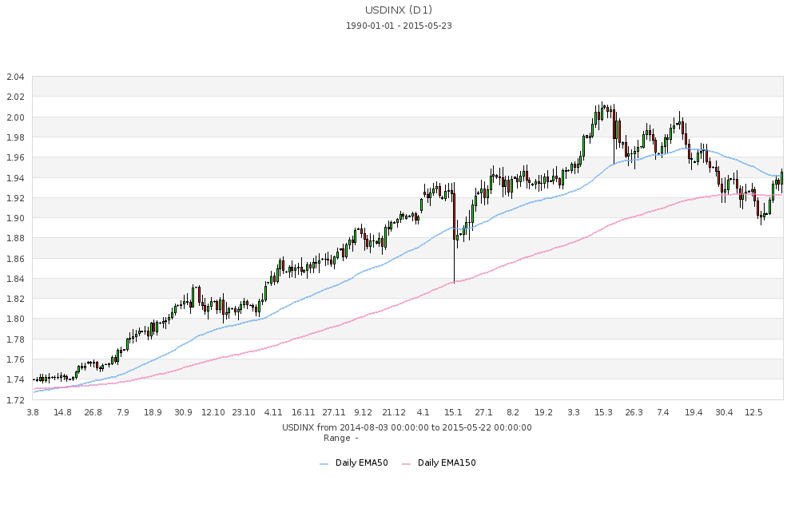
Task: Click the 15.3 x-axis date label
Action: point(603,412)
